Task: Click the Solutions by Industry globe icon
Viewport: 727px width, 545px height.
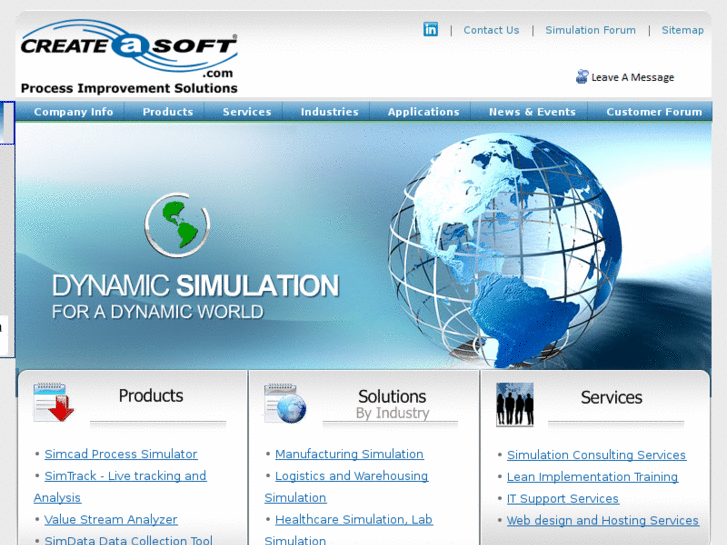Action: point(285,403)
